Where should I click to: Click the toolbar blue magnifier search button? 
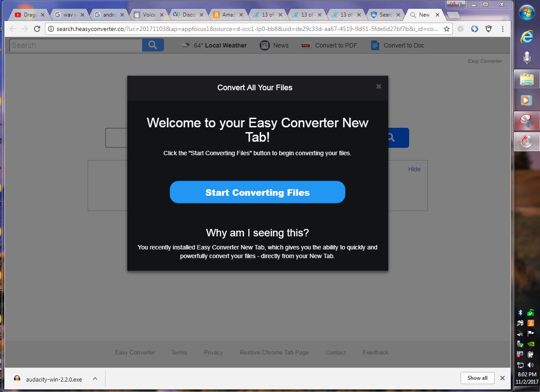pyautogui.click(x=153, y=45)
